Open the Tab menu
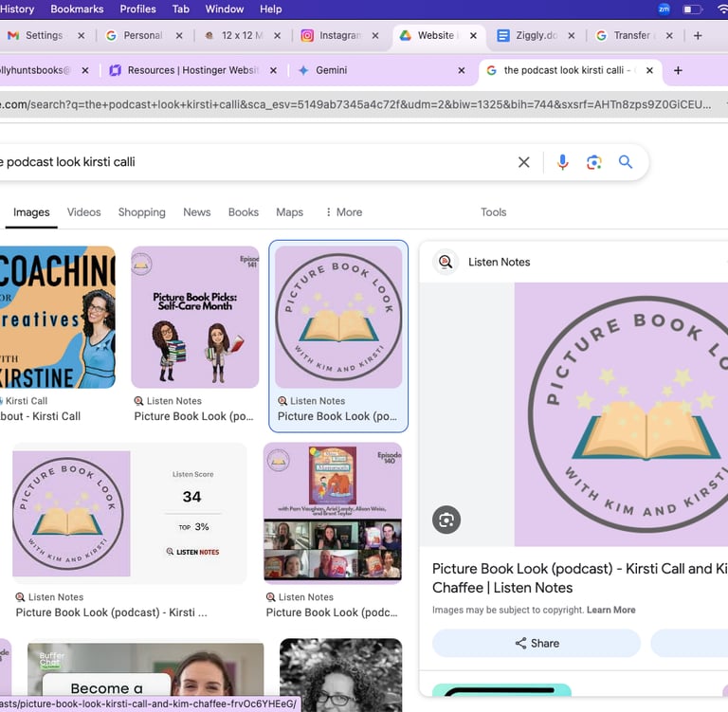Screen dimensions: 728x712 coord(181,9)
